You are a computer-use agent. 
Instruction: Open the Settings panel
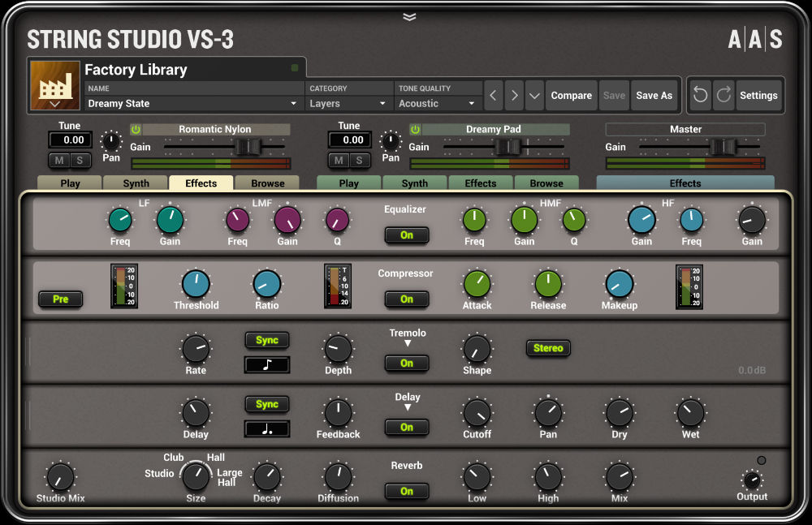[758, 95]
